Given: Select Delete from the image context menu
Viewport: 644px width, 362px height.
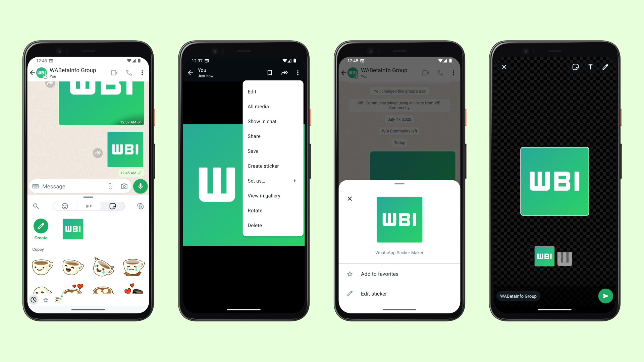Looking at the screenshot, I should click(x=255, y=225).
